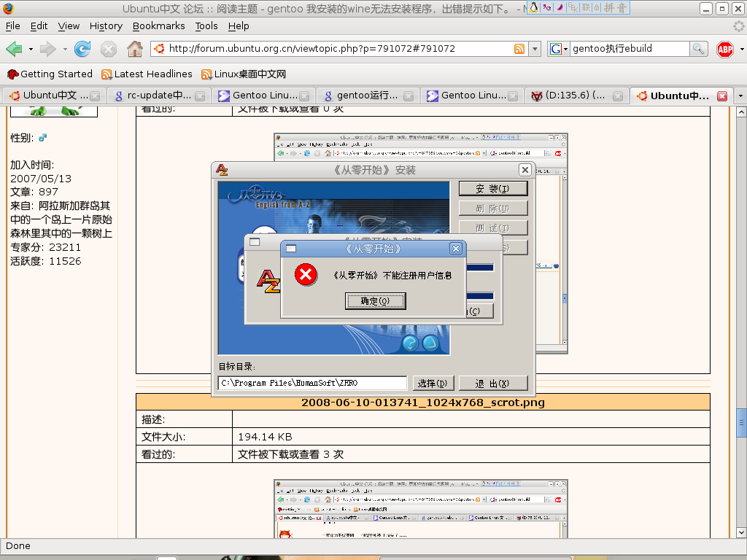This screenshot has height=560, width=747.
Task: Click the male gender icon in profile
Action: tap(43, 138)
